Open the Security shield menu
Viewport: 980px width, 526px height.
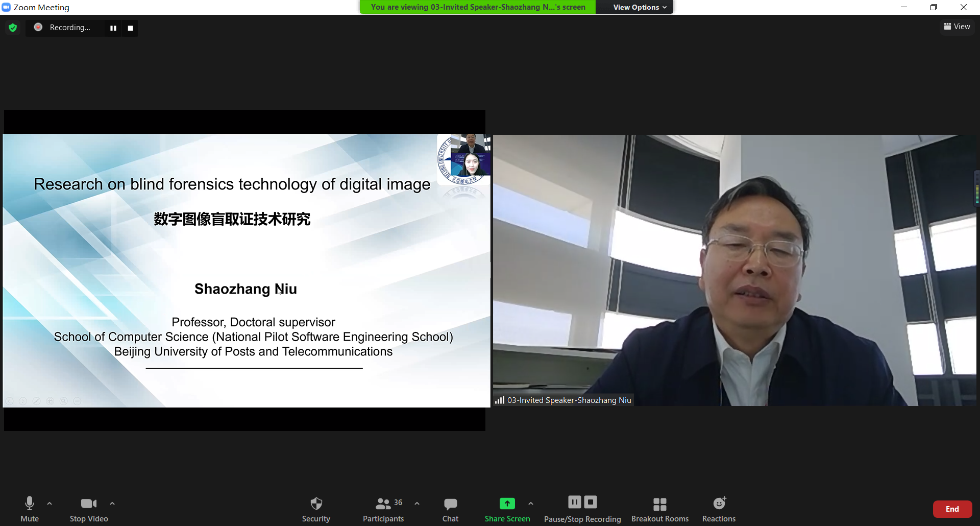(316, 509)
